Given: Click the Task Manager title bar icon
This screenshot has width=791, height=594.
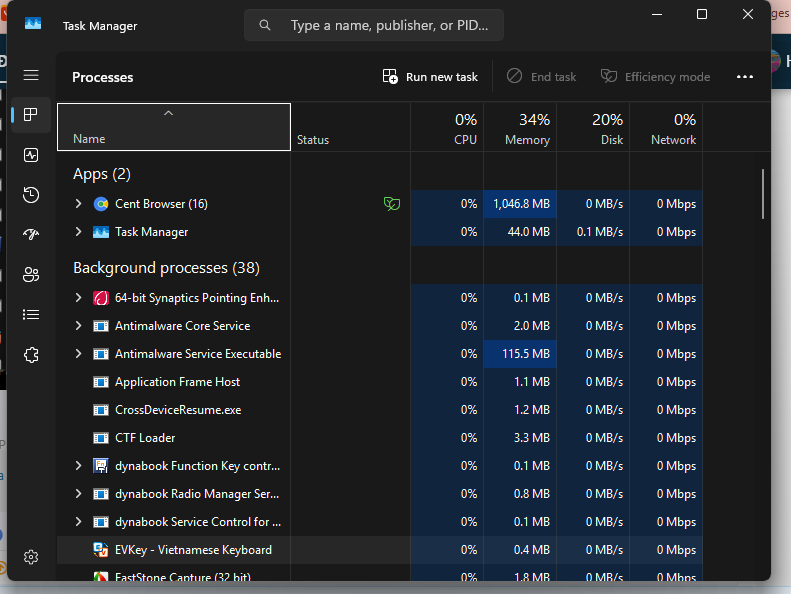Looking at the screenshot, I should [x=33, y=24].
